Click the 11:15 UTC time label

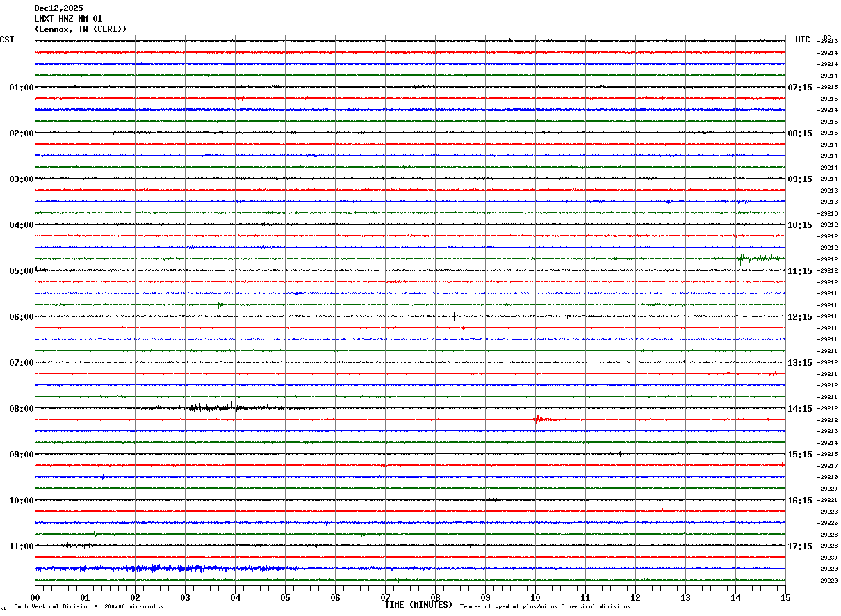tap(800, 271)
